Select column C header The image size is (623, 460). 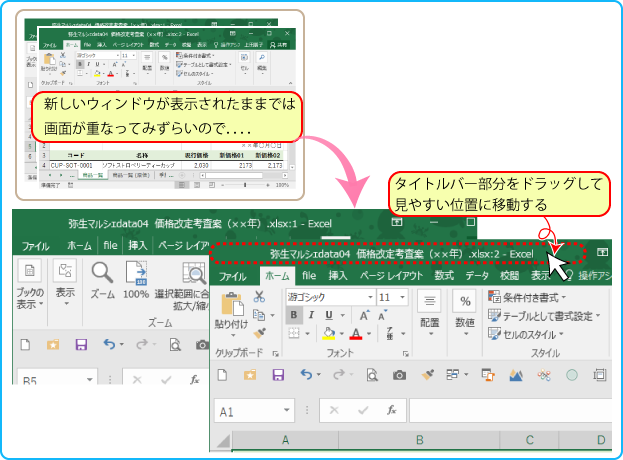pyautogui.click(x=529, y=440)
